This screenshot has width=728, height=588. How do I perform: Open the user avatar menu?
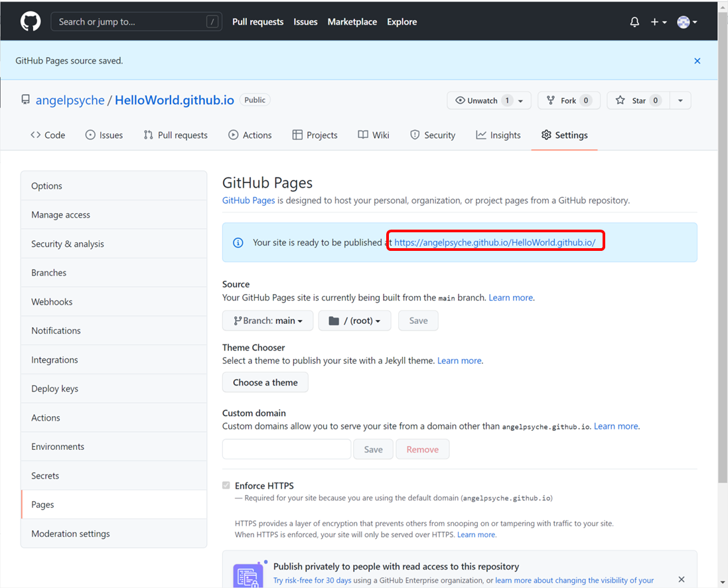pyautogui.click(x=687, y=22)
